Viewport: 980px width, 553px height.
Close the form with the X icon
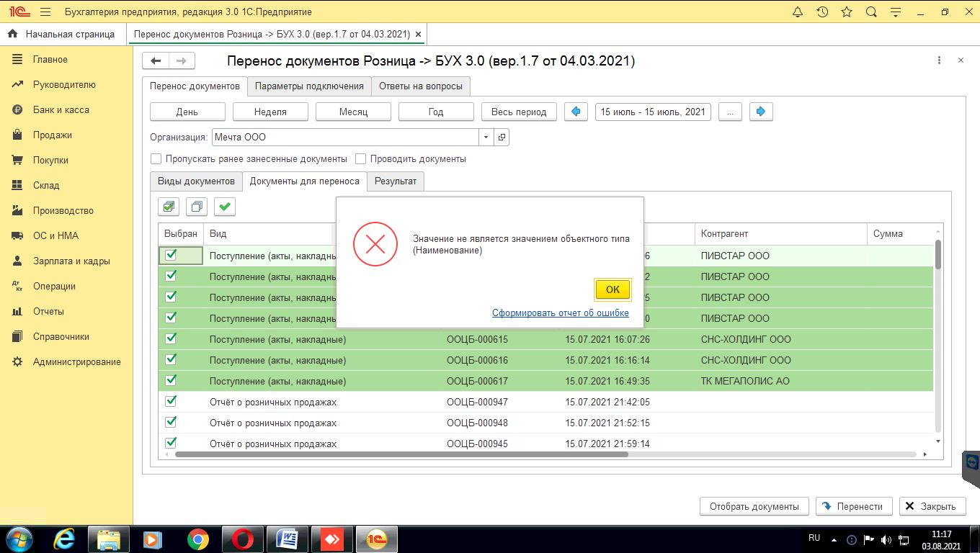961,60
